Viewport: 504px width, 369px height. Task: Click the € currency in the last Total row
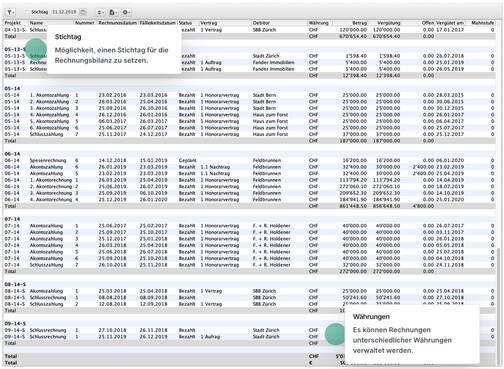pos(311,363)
